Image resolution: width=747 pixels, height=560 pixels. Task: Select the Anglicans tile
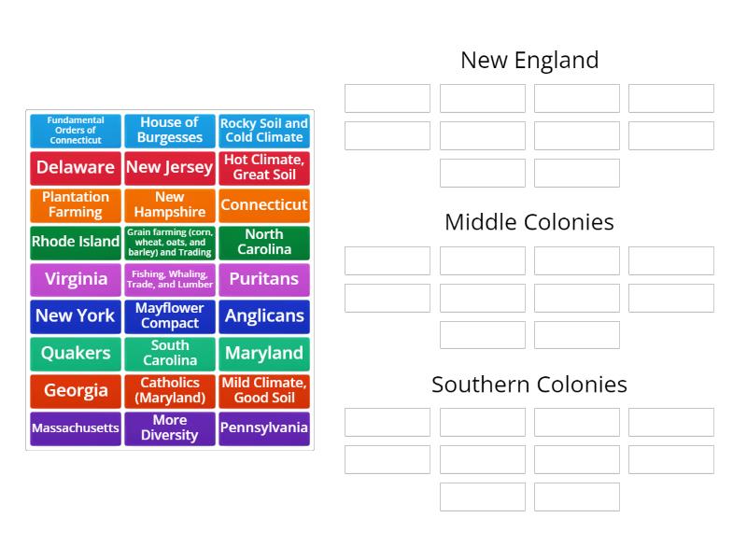[x=264, y=316]
